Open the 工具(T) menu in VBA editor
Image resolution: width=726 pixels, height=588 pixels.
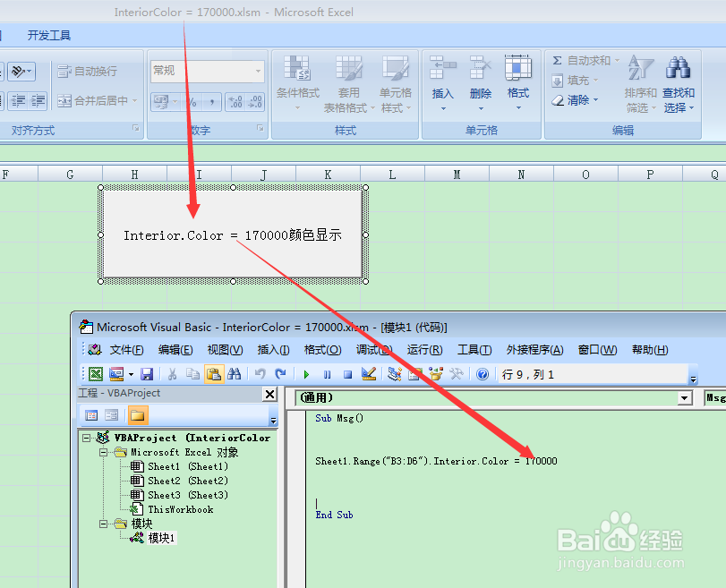pyautogui.click(x=474, y=350)
